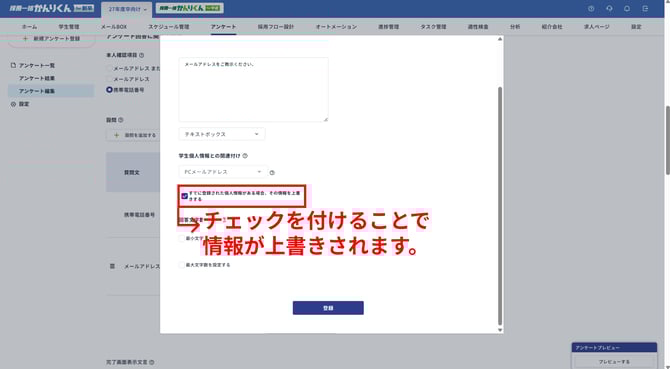Open the 設定 top menu item
Viewport: 670px width, 369px height.
point(636,26)
